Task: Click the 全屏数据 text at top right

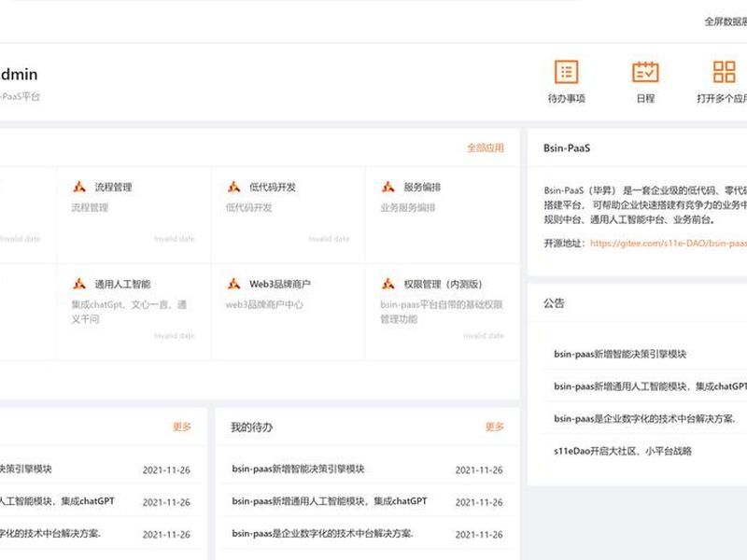Action: [x=726, y=21]
